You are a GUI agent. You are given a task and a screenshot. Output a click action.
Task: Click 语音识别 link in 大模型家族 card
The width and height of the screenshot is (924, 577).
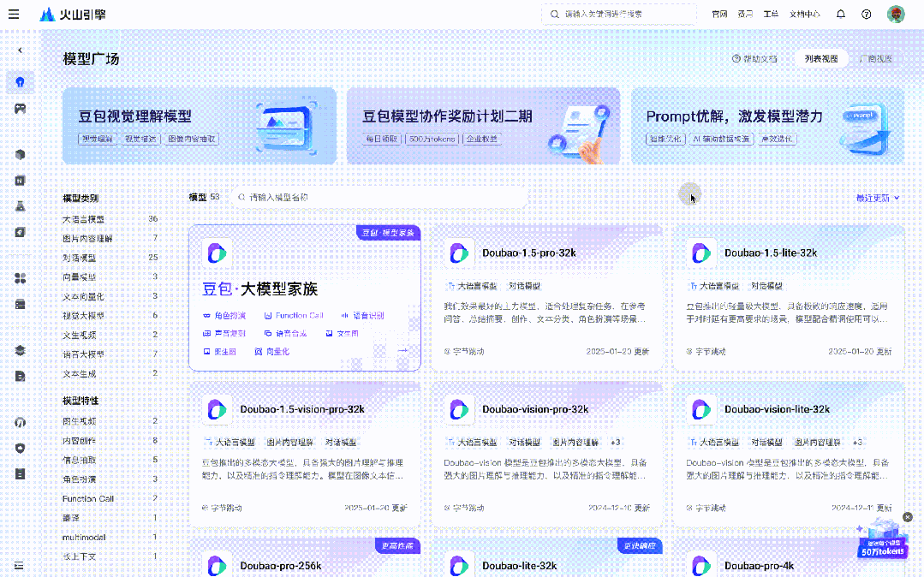point(362,315)
